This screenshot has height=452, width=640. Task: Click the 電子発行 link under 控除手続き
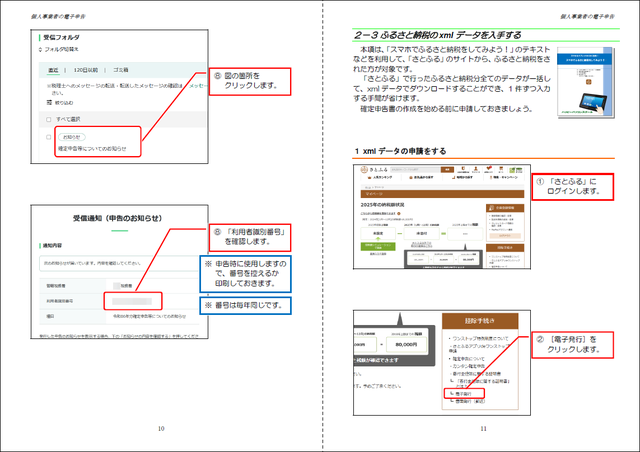pos(464,394)
